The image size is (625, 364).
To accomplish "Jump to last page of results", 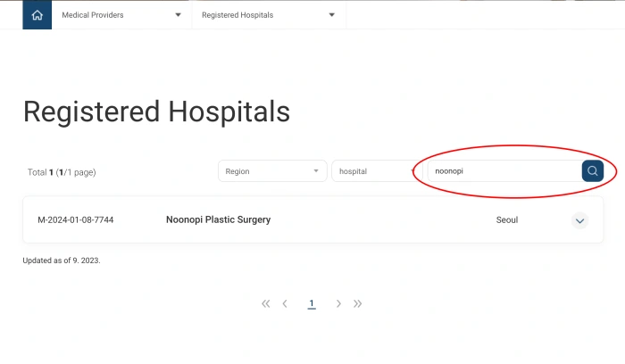I will tap(357, 304).
